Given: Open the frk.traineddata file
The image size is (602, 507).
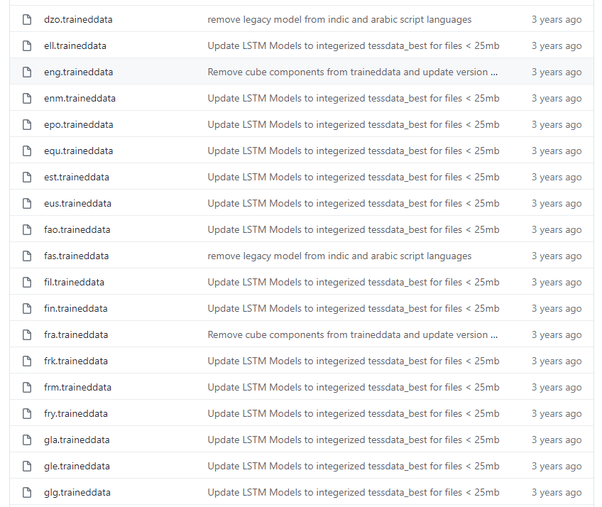Looking at the screenshot, I should coord(76,361).
